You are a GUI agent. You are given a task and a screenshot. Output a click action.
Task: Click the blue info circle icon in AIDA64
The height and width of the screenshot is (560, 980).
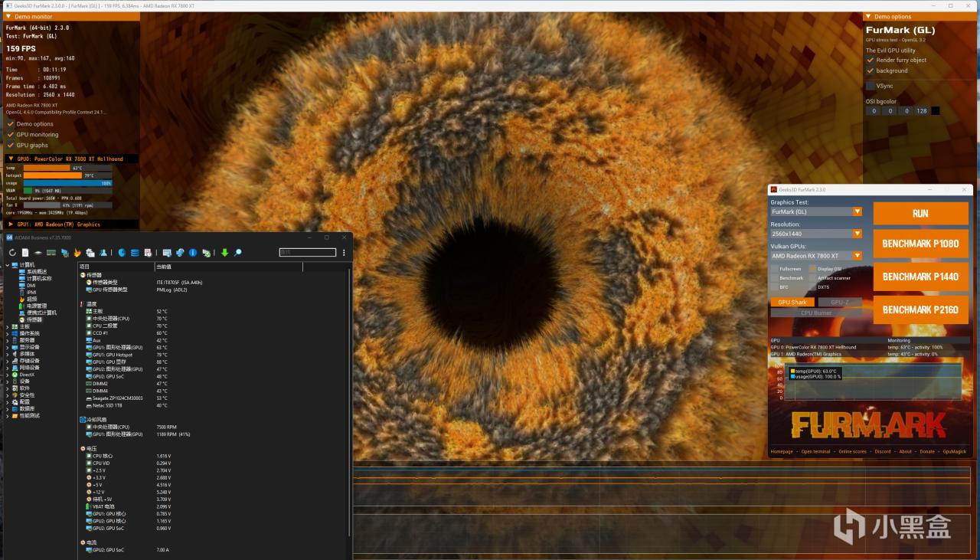(193, 253)
